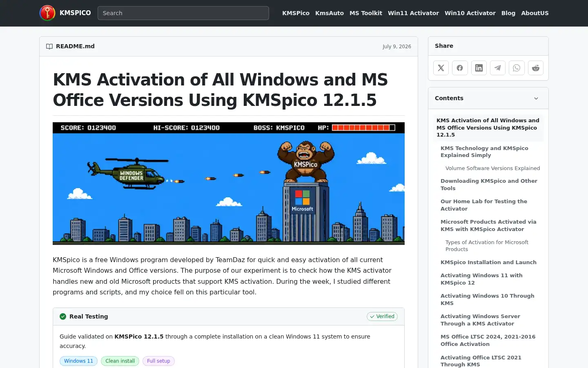
Task: Share the article on LinkedIn
Action: (x=479, y=68)
